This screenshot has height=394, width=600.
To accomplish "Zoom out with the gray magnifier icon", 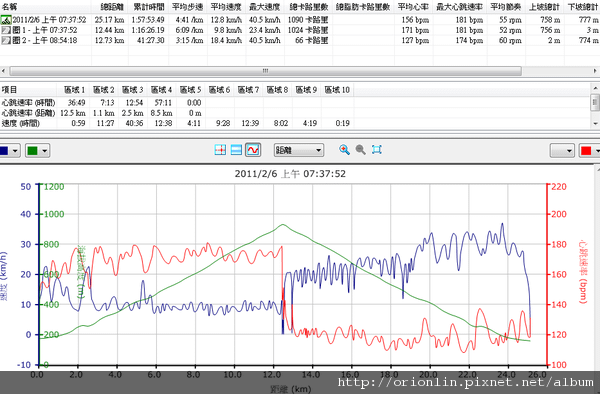I will point(360,150).
